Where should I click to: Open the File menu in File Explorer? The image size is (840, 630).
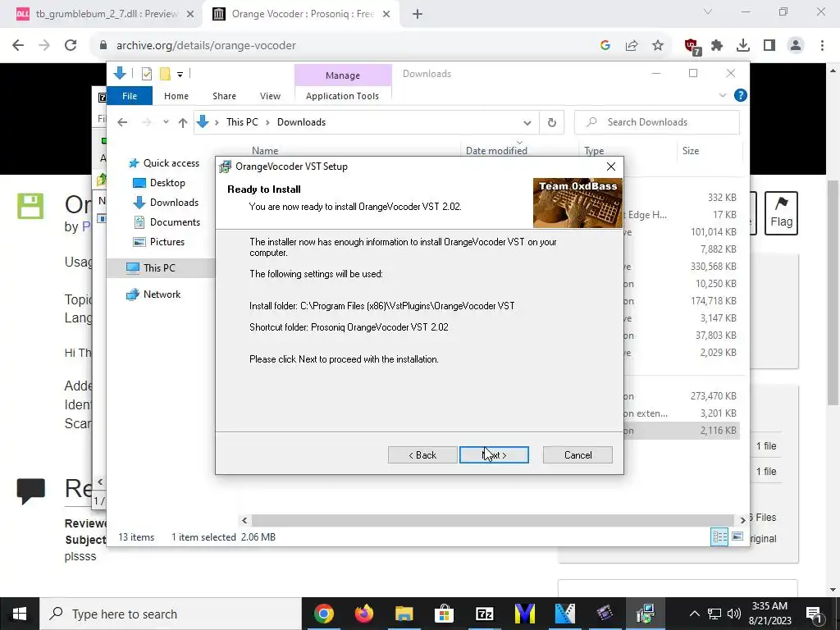130,96
